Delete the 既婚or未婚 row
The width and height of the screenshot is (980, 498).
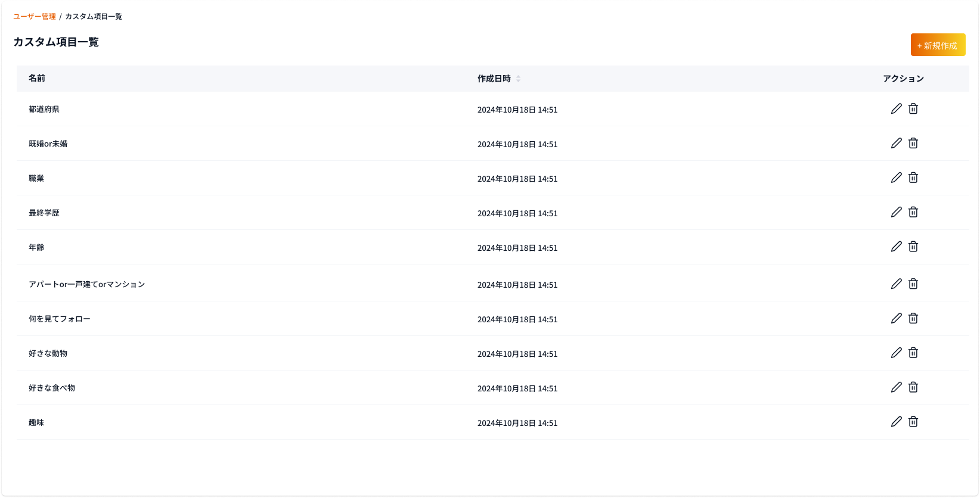pyautogui.click(x=913, y=143)
